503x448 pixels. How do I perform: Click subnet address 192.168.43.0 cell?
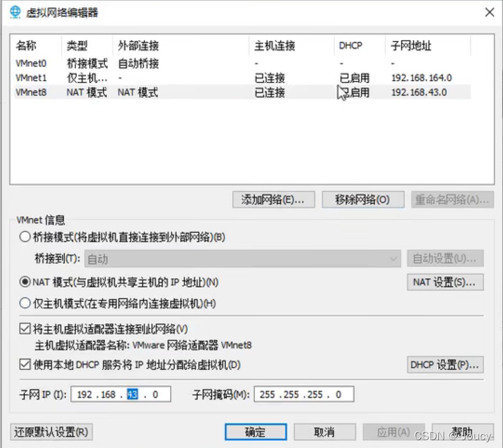[419, 92]
